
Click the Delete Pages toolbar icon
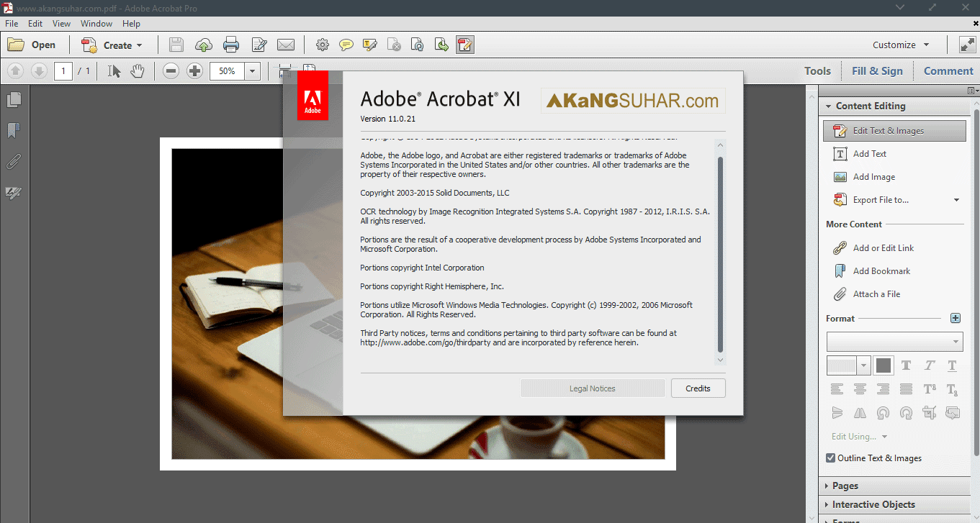point(394,45)
